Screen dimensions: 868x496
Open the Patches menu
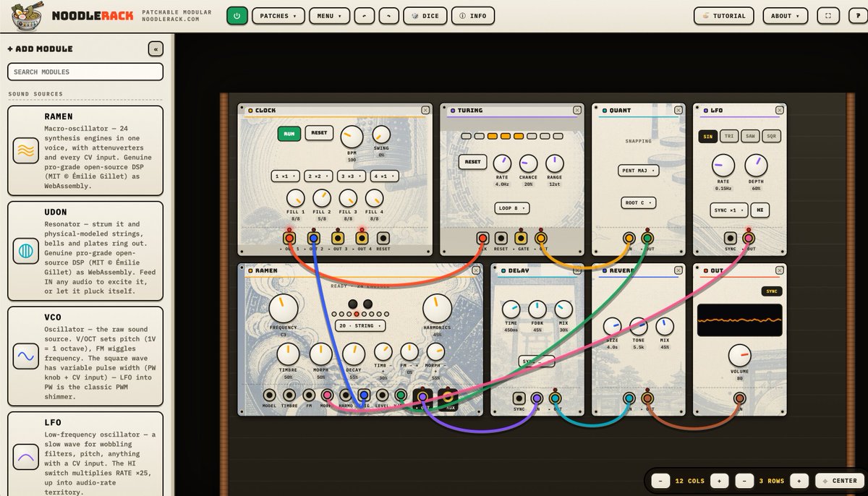tap(278, 16)
